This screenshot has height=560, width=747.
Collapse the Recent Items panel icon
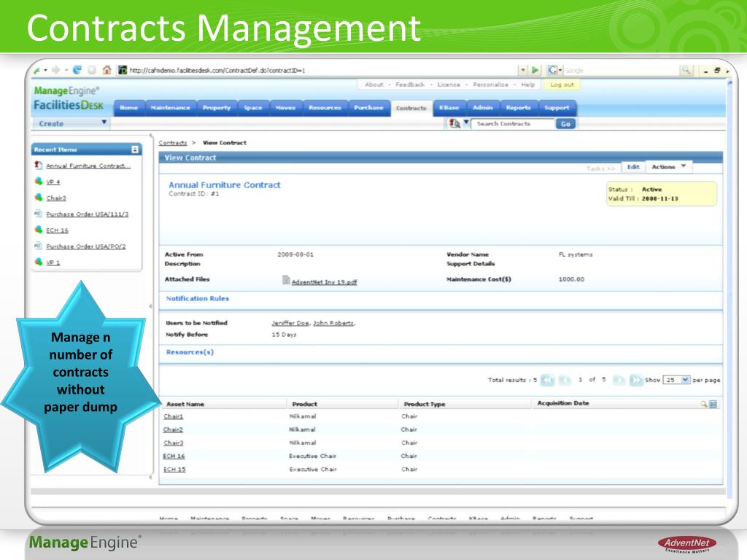pos(135,149)
